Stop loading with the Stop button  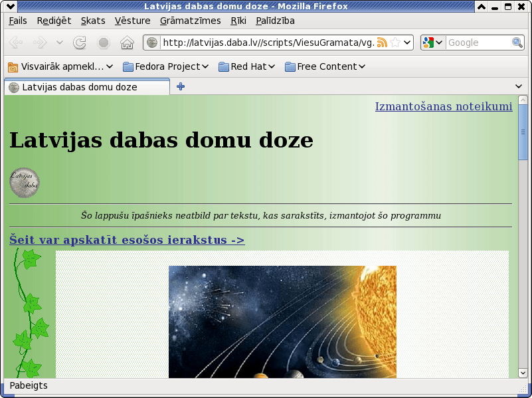(104, 43)
